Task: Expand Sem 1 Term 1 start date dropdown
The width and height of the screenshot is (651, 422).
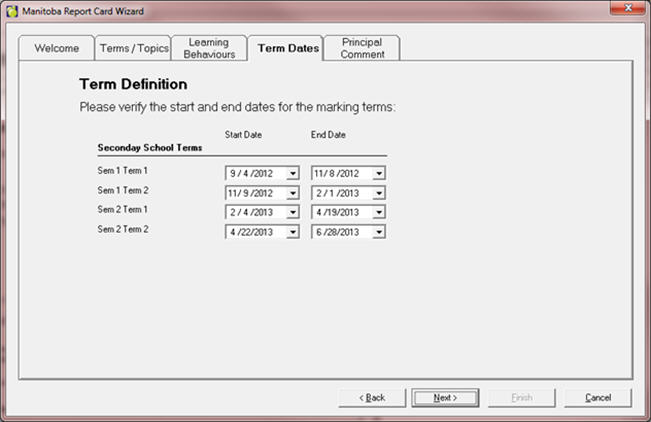Action: click(292, 173)
